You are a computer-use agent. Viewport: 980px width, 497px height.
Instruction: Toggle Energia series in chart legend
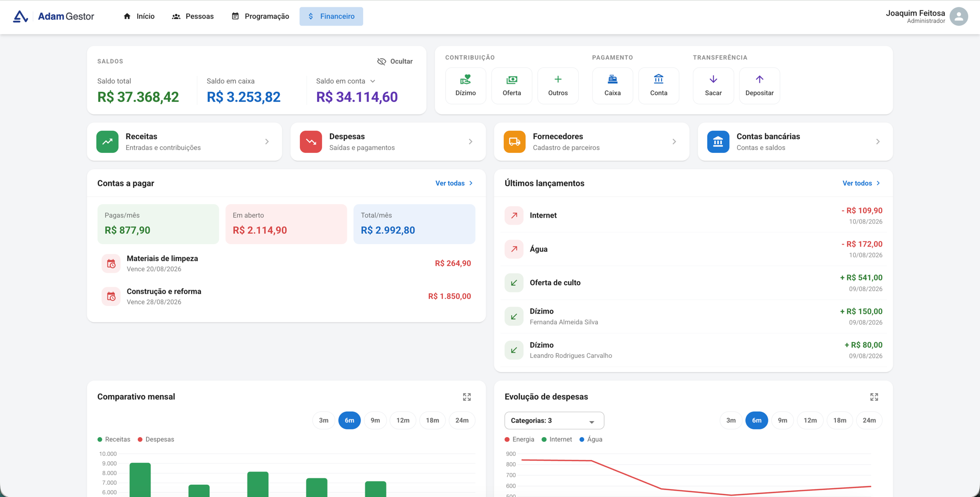[519, 439]
